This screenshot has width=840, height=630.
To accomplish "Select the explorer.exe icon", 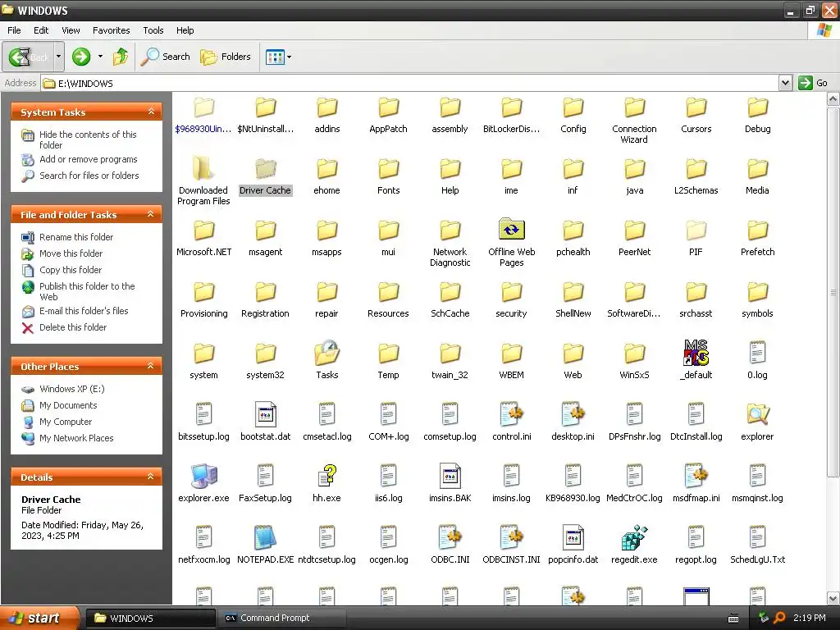I will click(203, 476).
